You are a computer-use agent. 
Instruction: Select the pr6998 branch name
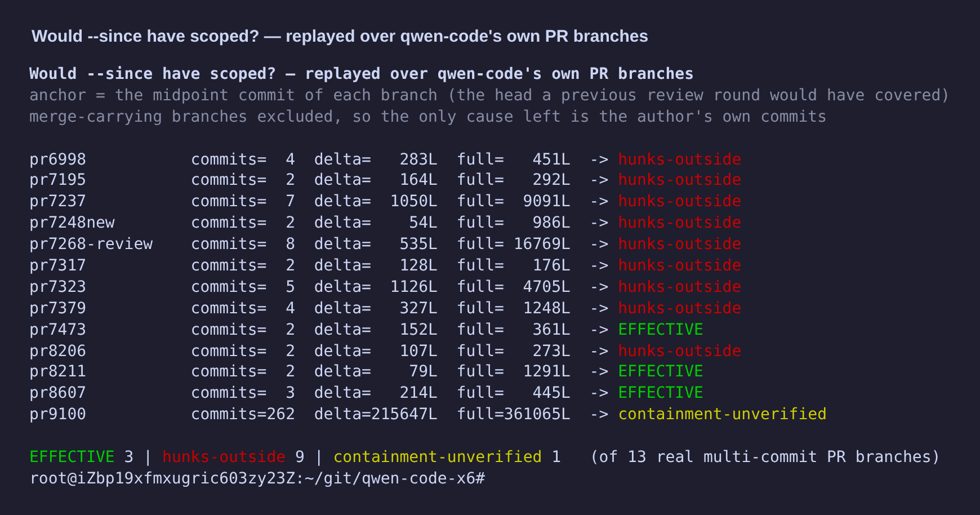point(57,159)
